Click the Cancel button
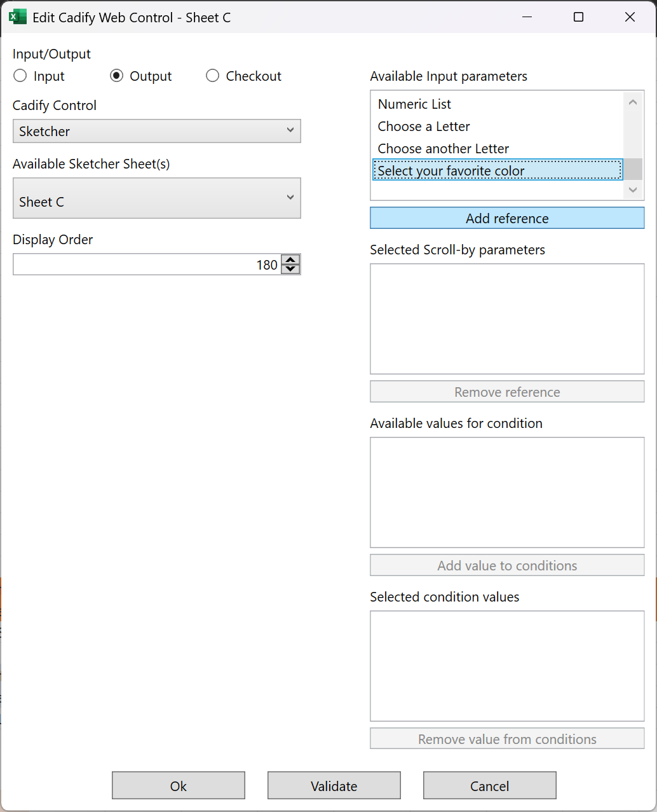This screenshot has width=657, height=812. coord(490,786)
